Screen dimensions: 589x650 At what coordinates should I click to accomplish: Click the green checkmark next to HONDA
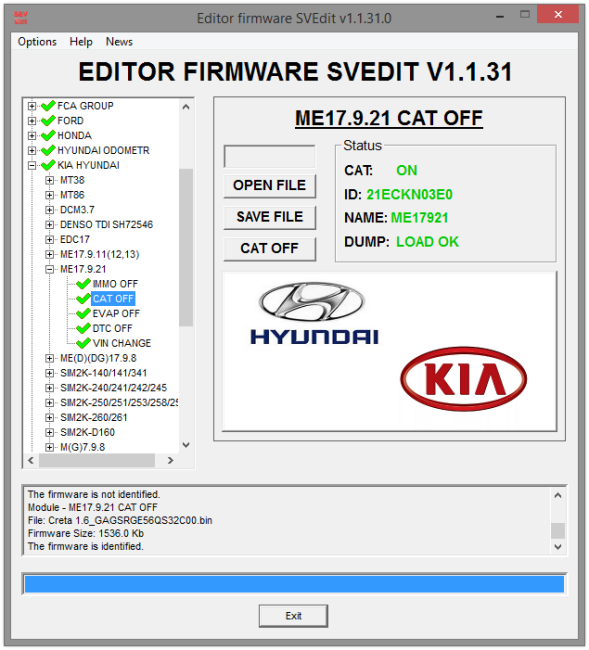coord(48,135)
